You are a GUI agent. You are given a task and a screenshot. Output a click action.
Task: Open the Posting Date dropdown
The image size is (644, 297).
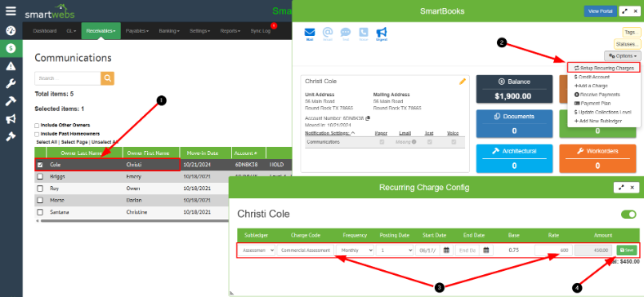(395, 250)
